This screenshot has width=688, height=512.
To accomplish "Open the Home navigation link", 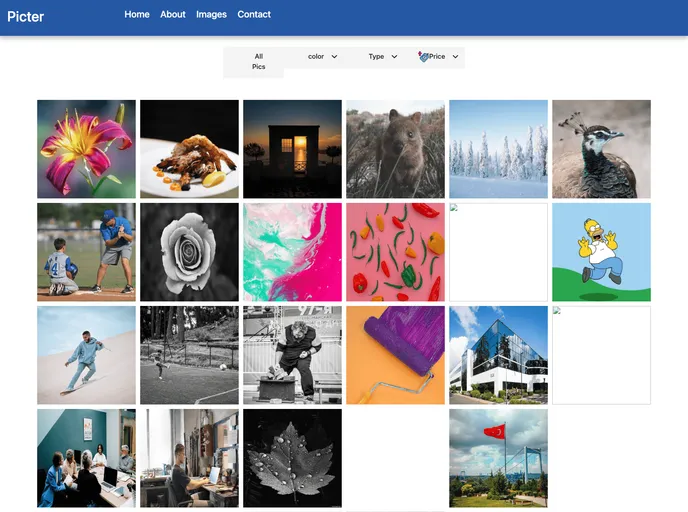I will 137,15.
